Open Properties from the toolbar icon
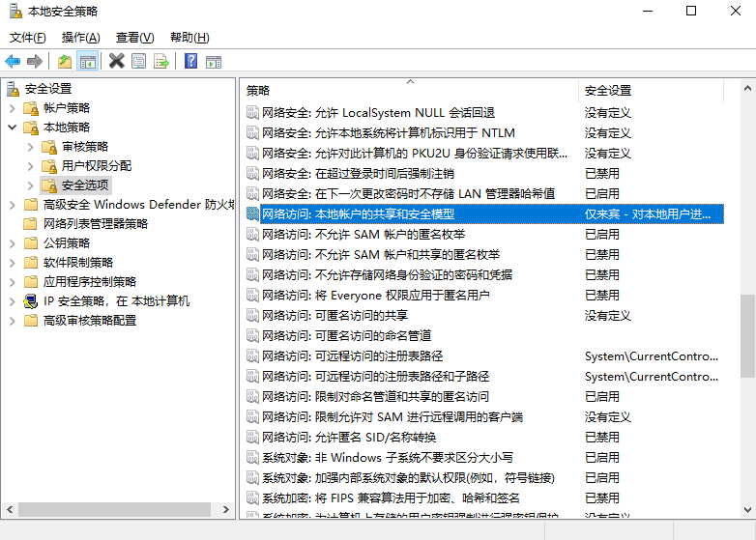The height and width of the screenshot is (540, 756). point(139,62)
